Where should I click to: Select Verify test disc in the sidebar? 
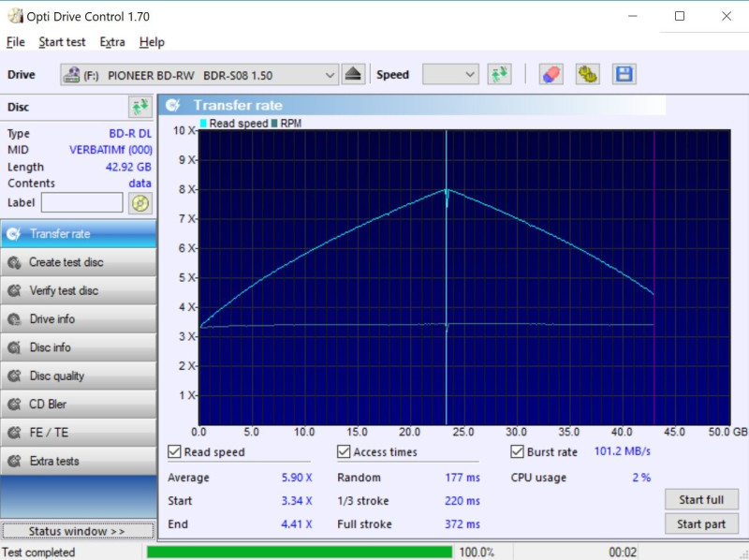(x=79, y=290)
